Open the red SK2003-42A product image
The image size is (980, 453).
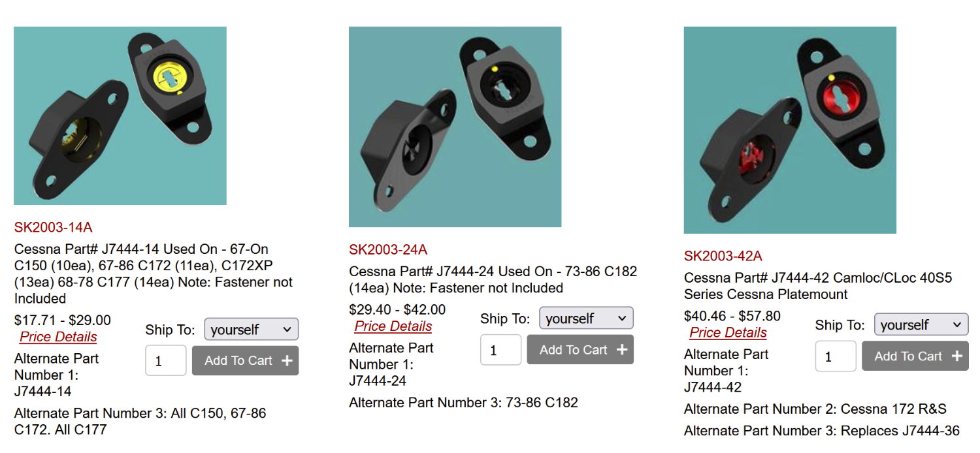tap(790, 130)
